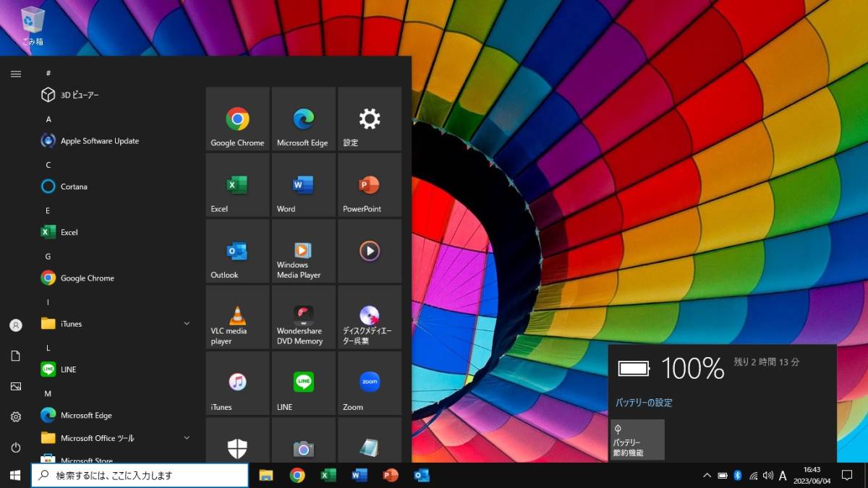Open the Bluetooth tray icon
The height and width of the screenshot is (488, 868).
(738, 476)
